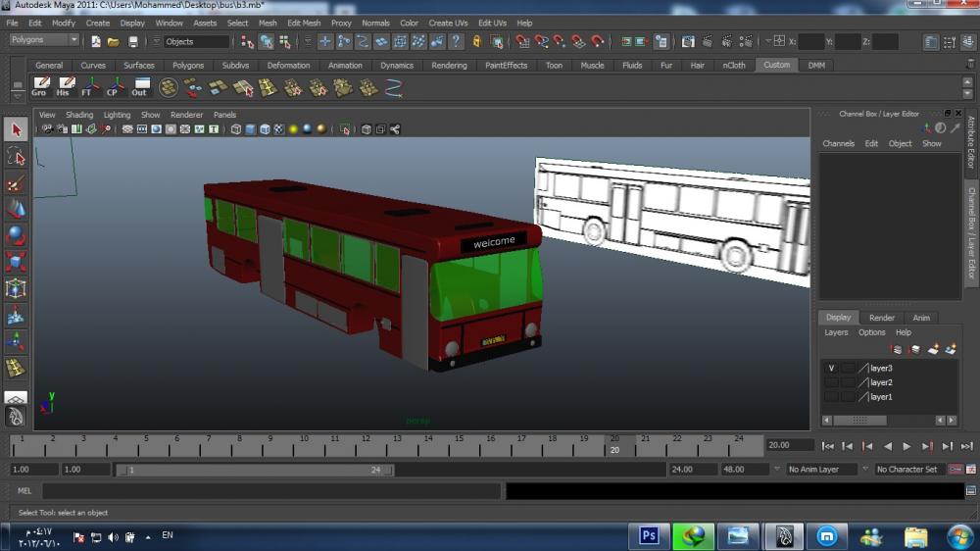
Task: Click the 'His' delete history shelf button
Action: (x=65, y=87)
